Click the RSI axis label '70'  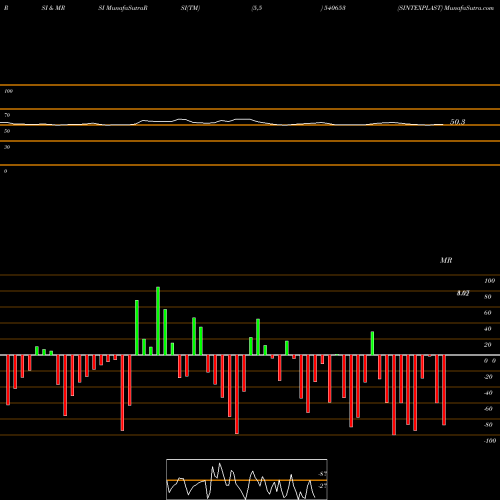[x=7, y=115]
